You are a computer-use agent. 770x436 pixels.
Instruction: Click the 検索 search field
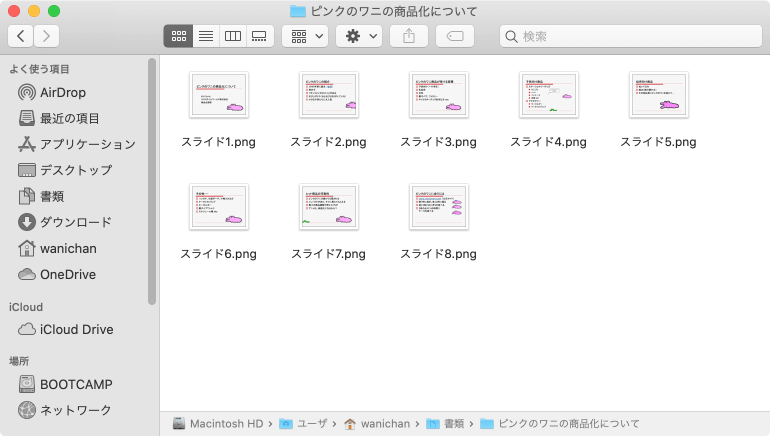631,36
